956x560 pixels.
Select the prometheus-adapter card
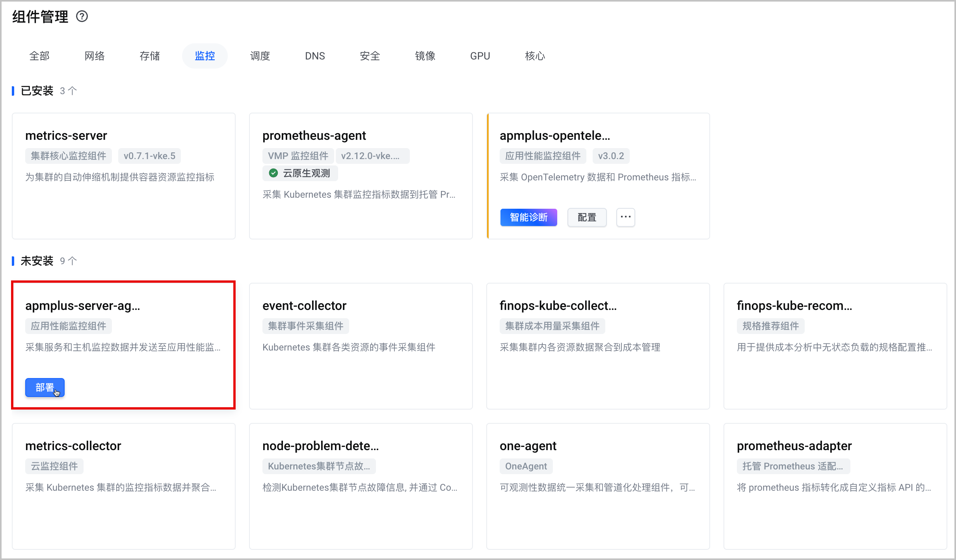coord(835,486)
